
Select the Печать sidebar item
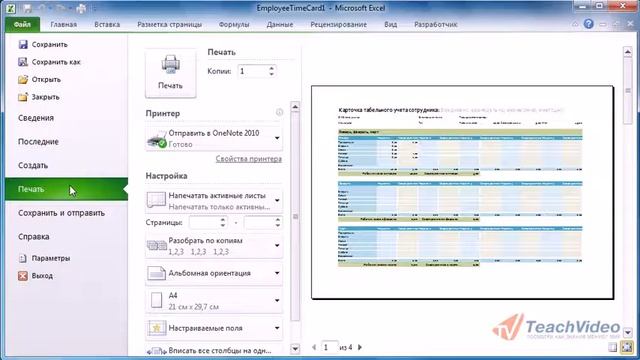click(67, 189)
